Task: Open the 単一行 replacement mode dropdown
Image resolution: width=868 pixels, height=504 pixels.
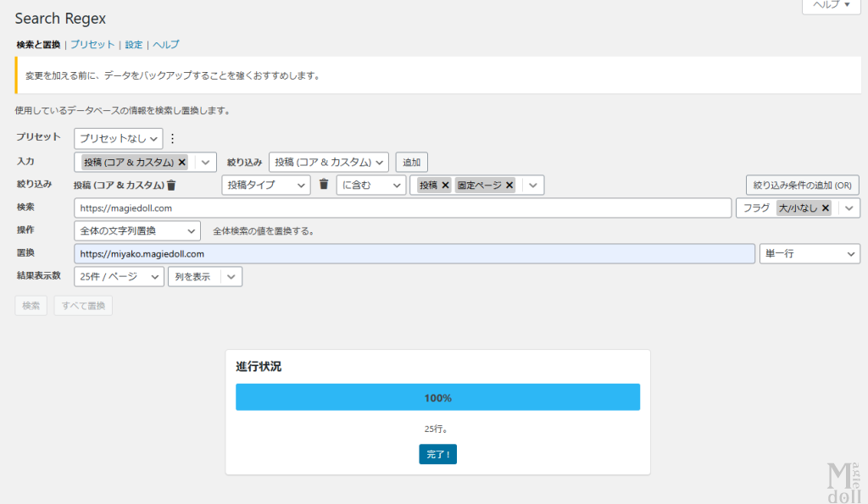Action: tap(810, 253)
